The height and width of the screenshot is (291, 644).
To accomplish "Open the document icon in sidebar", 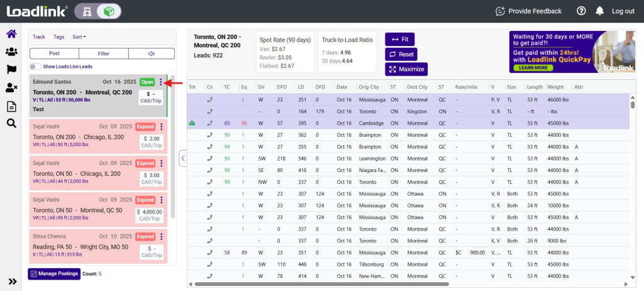I will pyautogui.click(x=11, y=106).
